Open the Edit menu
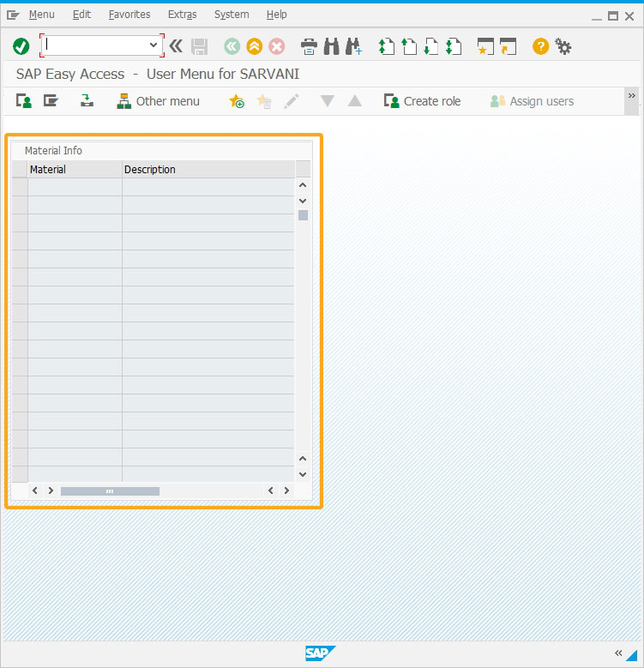This screenshot has width=644, height=668. [81, 15]
